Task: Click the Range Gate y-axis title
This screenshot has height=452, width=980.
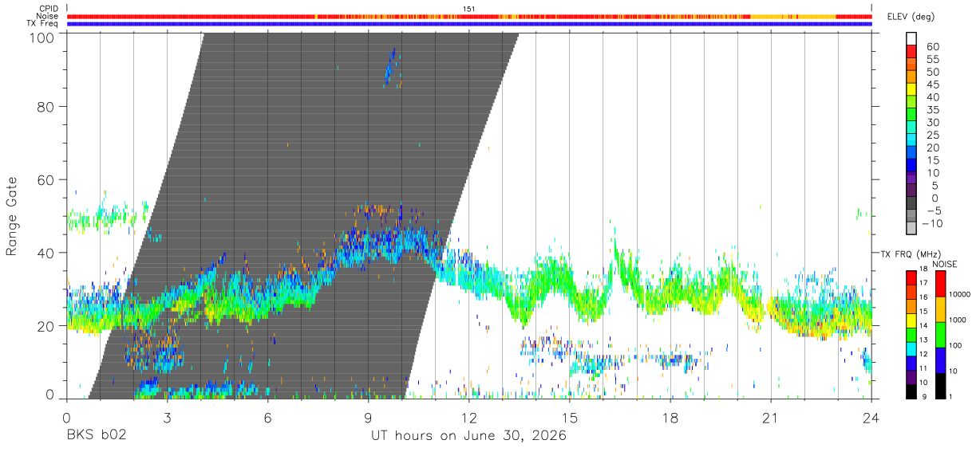Action: (12, 215)
